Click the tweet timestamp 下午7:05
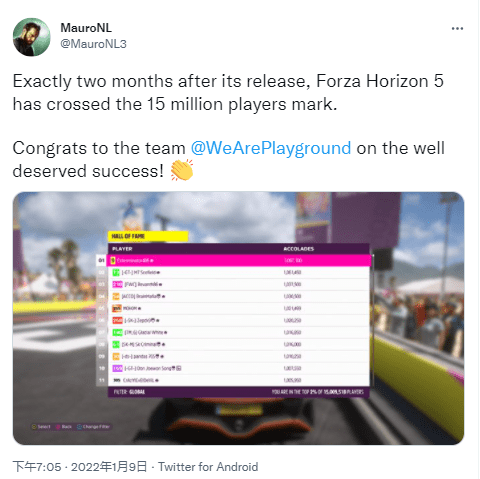 tap(37, 467)
